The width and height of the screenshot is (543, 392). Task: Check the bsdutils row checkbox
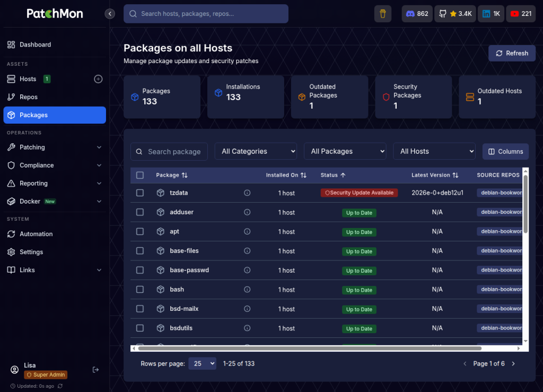[x=140, y=328]
